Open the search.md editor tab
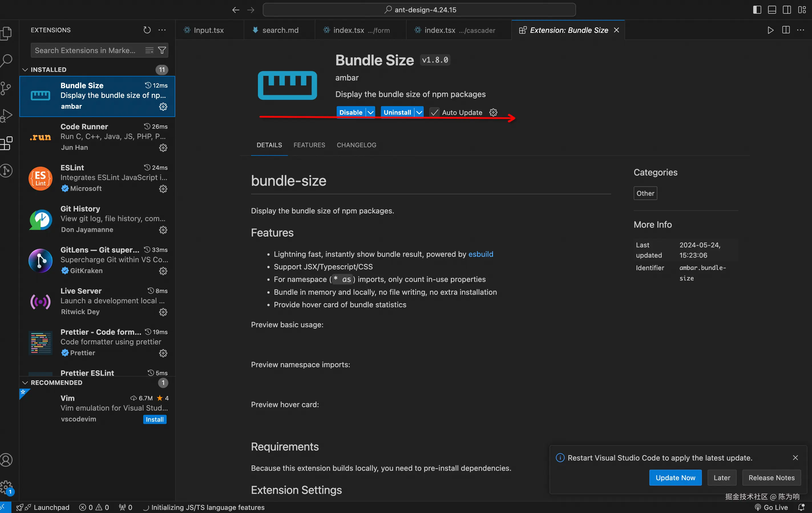The height and width of the screenshot is (513, 812). [x=280, y=30]
